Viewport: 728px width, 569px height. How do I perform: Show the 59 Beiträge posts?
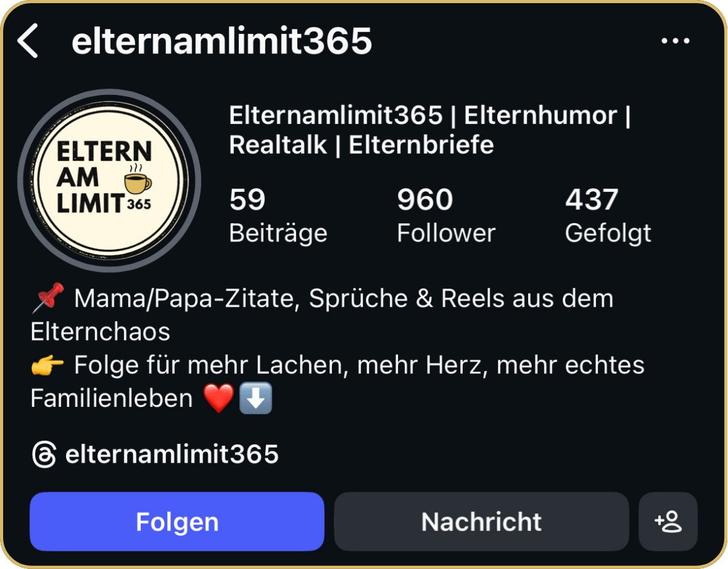point(278,215)
